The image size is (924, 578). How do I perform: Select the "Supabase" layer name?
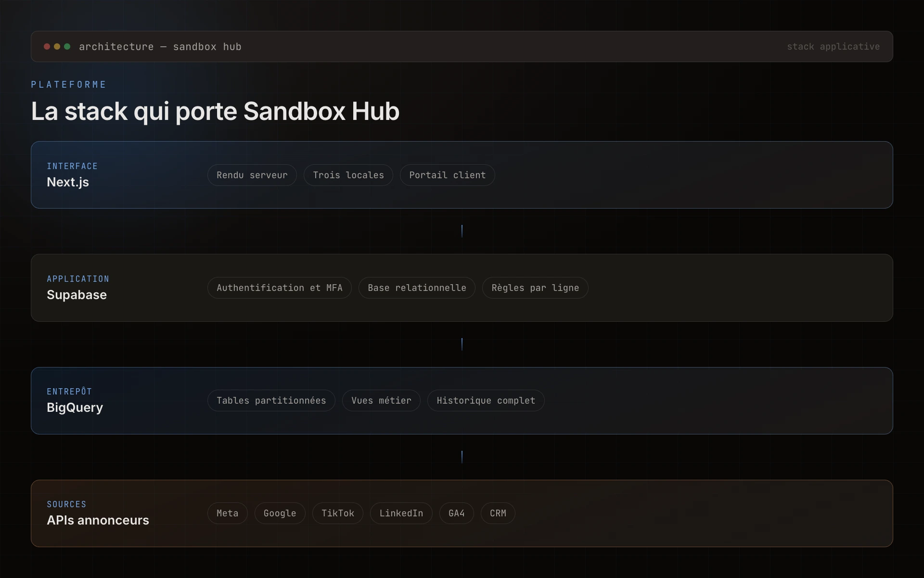click(77, 295)
